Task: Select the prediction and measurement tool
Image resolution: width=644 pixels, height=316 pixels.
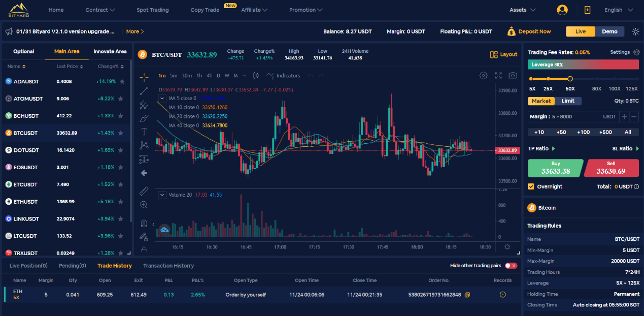Action: coord(144,159)
